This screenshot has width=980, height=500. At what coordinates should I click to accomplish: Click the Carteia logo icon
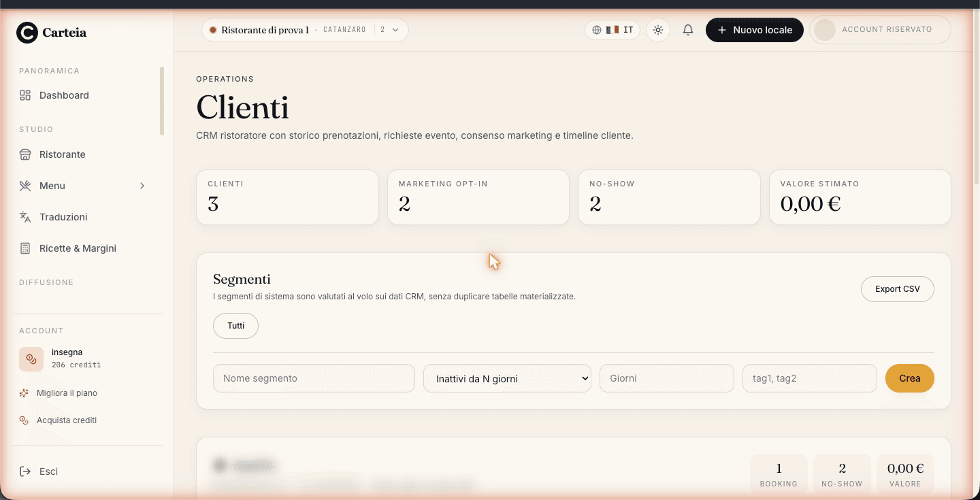27,33
